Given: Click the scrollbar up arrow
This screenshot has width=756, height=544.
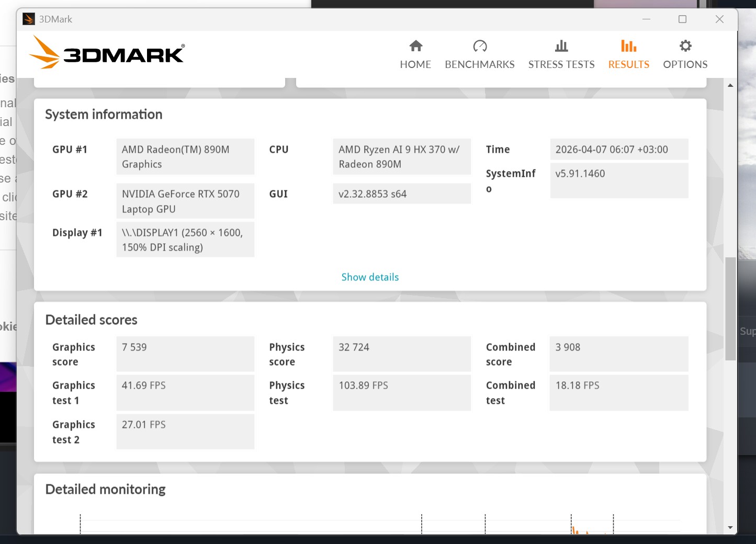Looking at the screenshot, I should [730, 85].
